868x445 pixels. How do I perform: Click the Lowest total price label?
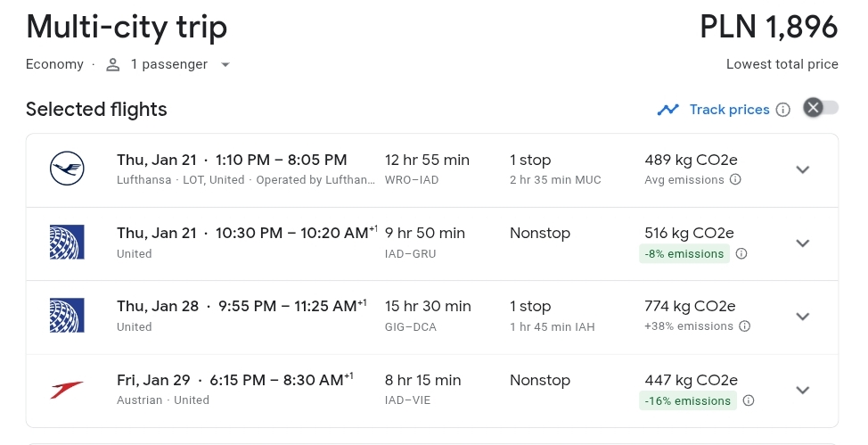(x=782, y=64)
